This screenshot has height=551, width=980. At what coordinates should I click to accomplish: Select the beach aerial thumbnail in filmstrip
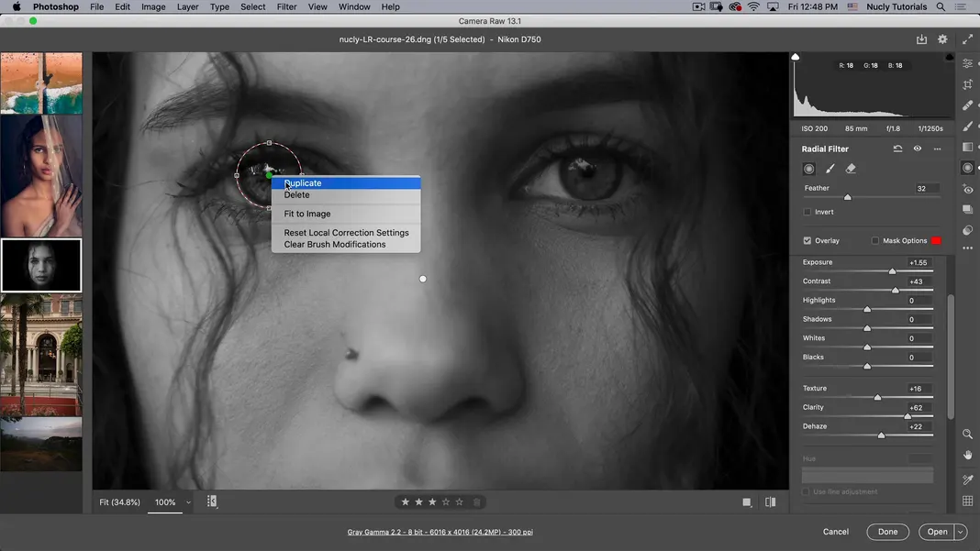(x=41, y=83)
